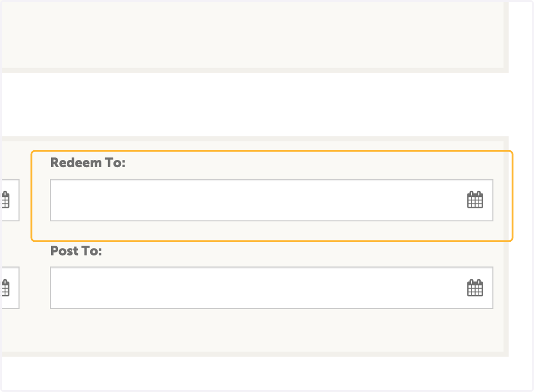Click the cut-off calendar icon left of Post To

(5, 288)
